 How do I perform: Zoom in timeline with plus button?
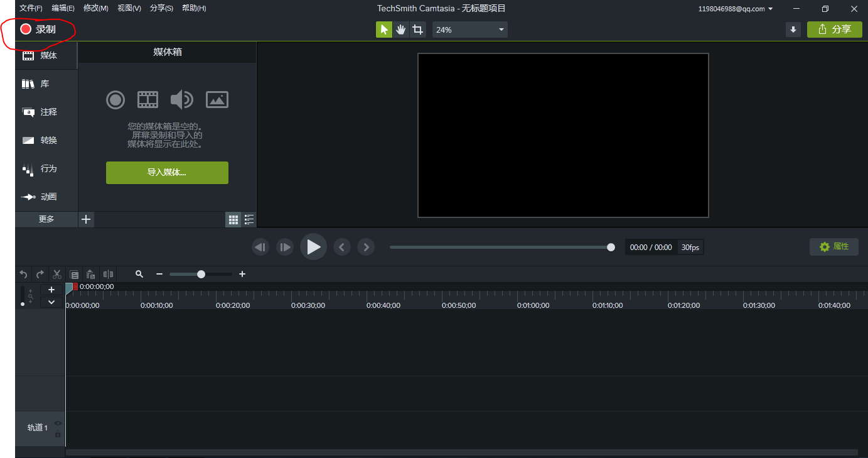point(242,274)
